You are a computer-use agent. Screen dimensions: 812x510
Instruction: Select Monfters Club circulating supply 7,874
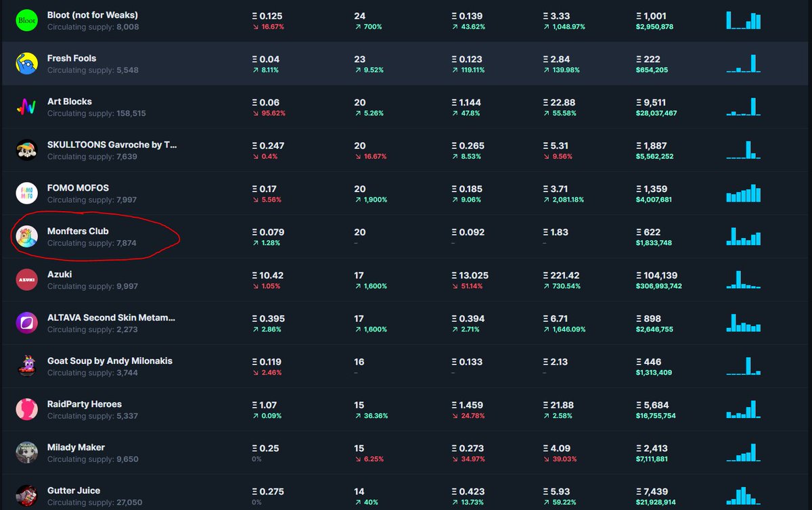92,243
